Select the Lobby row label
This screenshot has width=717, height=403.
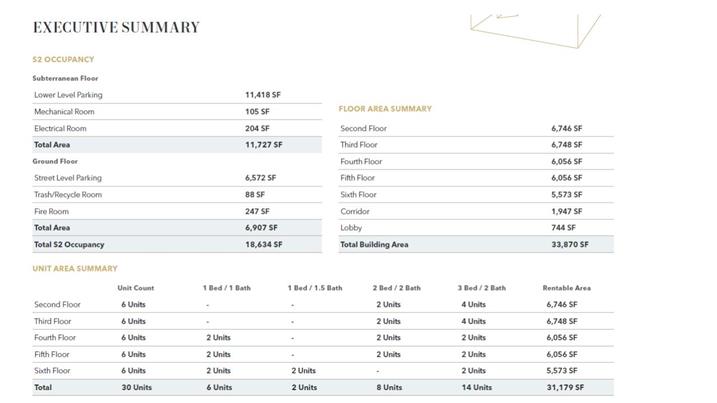click(351, 228)
